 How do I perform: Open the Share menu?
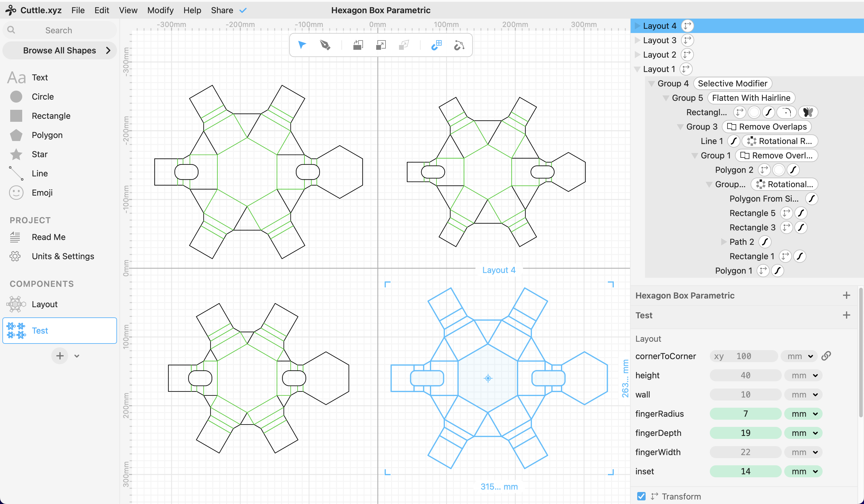[x=222, y=10]
